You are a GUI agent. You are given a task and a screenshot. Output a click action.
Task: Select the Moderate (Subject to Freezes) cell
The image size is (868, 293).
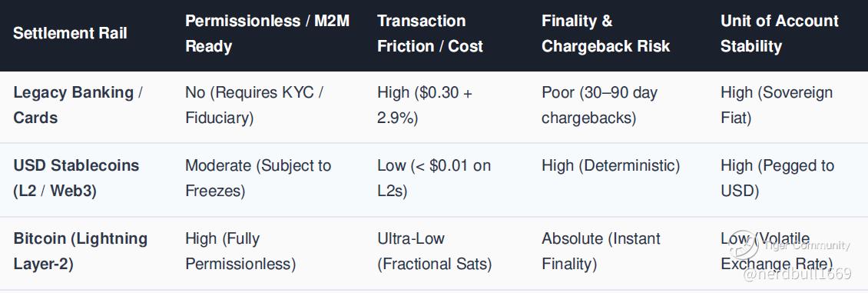[258, 178]
